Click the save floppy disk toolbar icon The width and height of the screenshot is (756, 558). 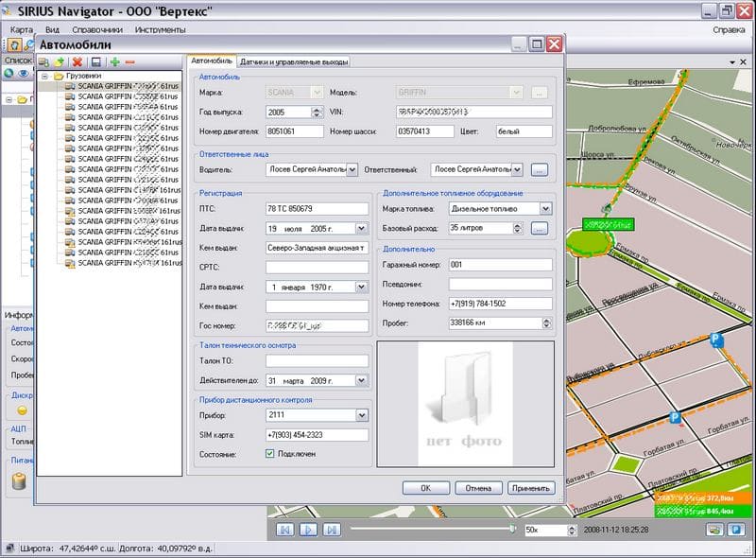(x=95, y=62)
